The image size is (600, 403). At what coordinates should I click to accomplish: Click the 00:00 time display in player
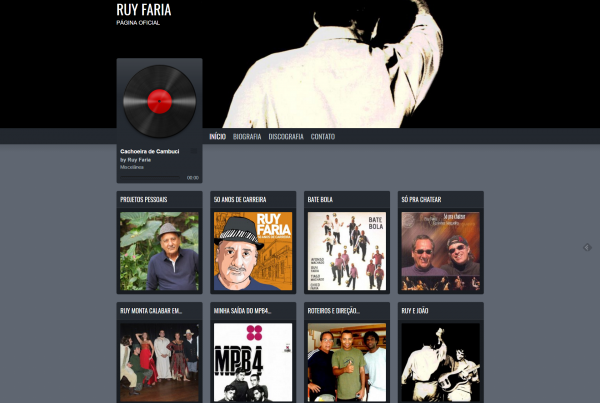coord(193,178)
